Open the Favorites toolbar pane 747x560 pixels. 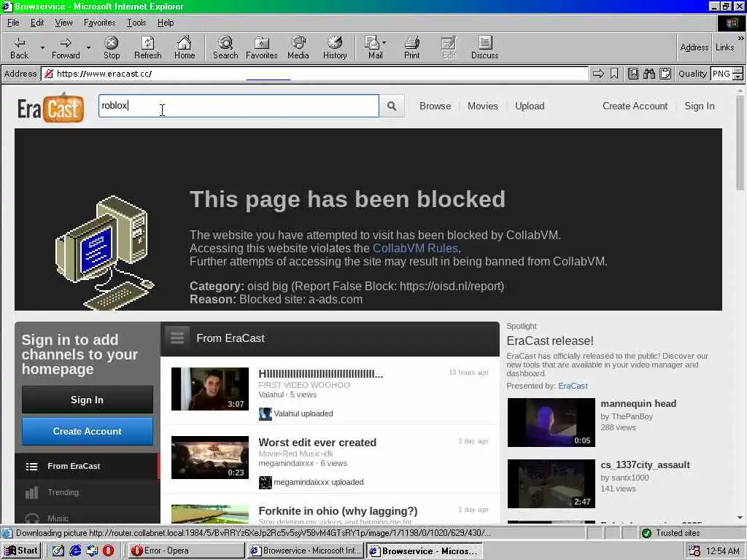tap(262, 47)
